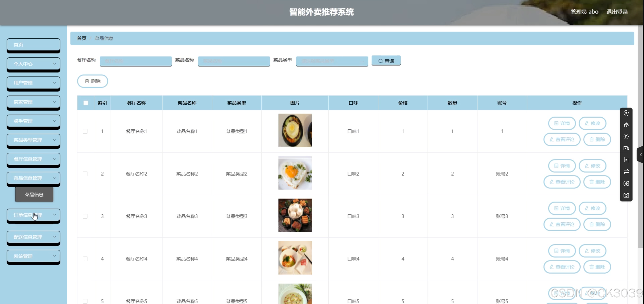Screen dimensions: 644x304
Task: Open the 菜品类型 filter dropdown
Action: pos(332,61)
